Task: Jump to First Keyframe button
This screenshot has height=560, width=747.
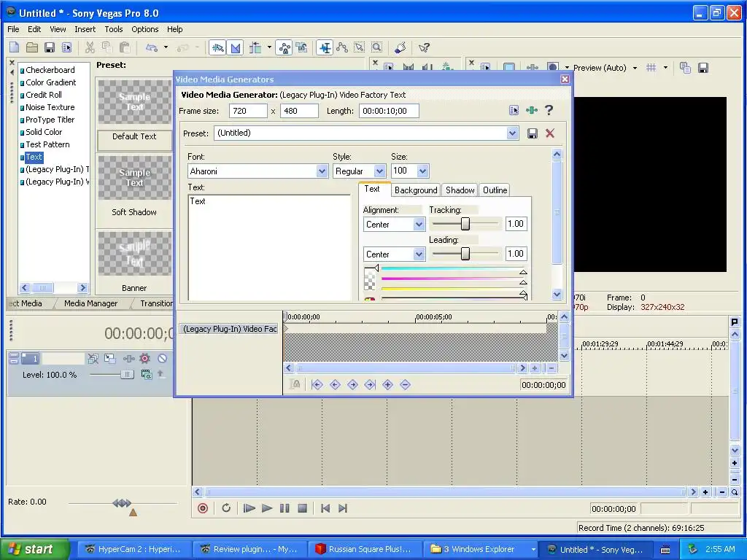Action: (x=317, y=385)
